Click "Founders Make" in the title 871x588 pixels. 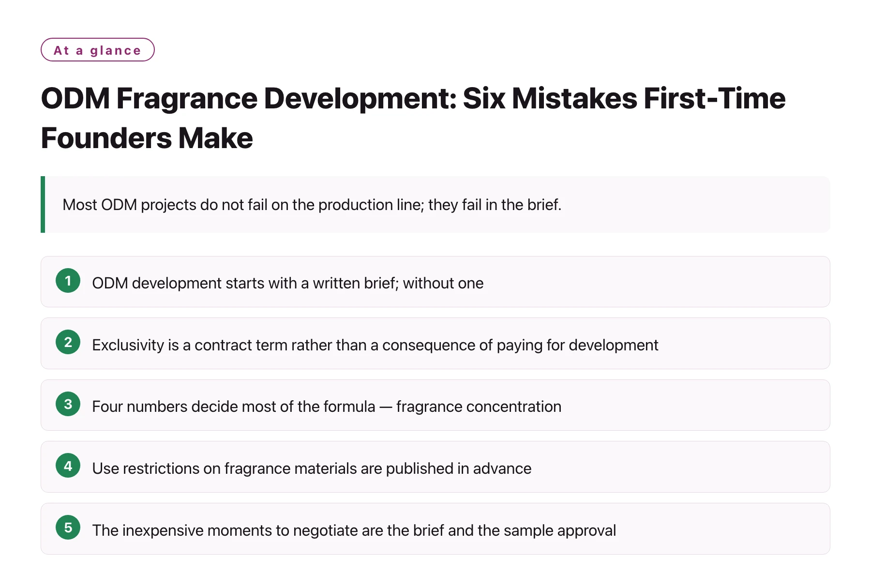(x=147, y=138)
